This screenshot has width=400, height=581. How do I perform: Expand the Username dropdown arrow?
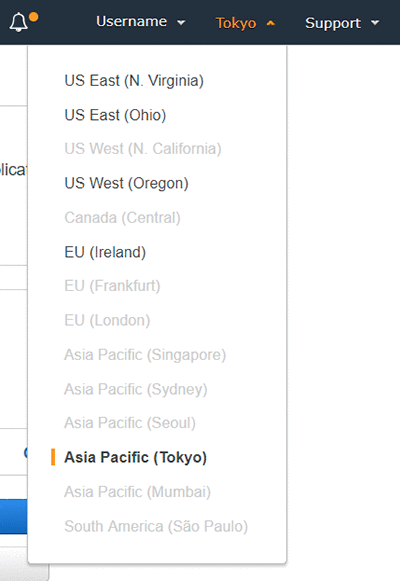[181, 23]
